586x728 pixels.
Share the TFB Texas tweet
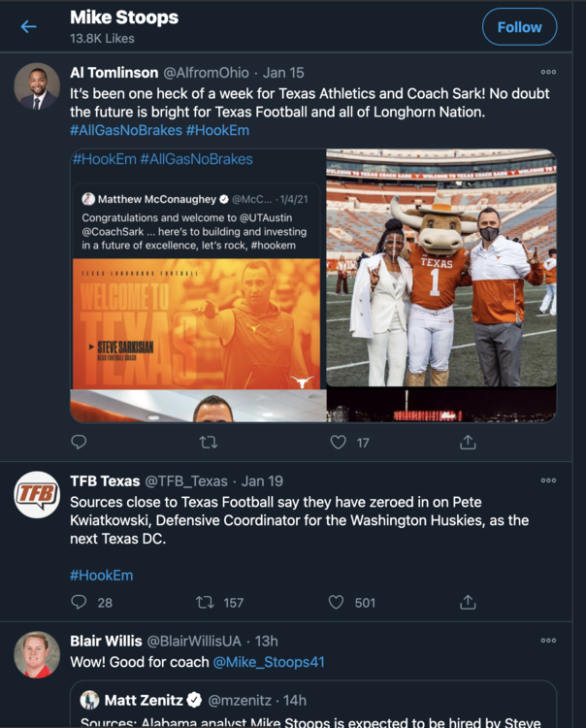point(468,602)
